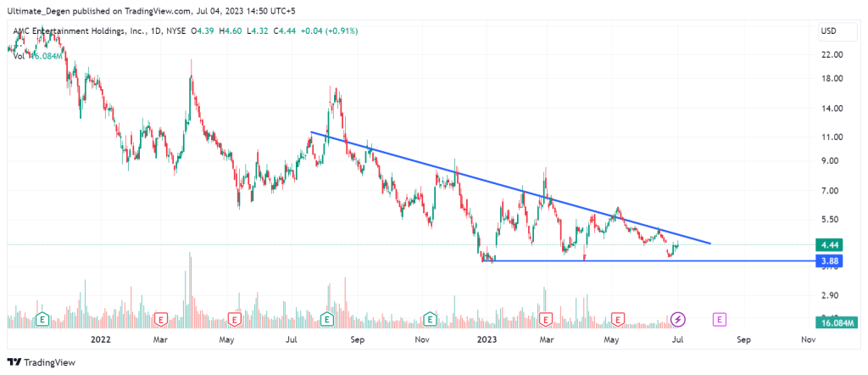Click the 14.00 price axis label

tap(832, 109)
